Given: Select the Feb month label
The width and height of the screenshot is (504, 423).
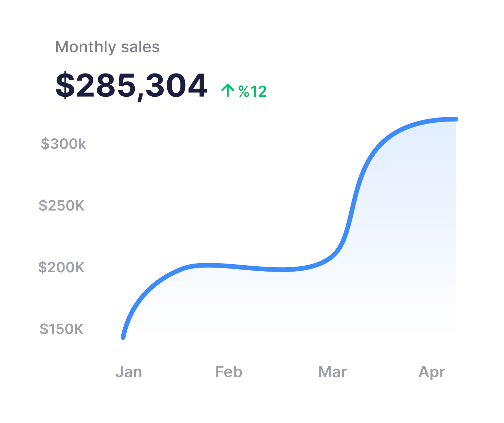Looking at the screenshot, I should click(x=228, y=372).
